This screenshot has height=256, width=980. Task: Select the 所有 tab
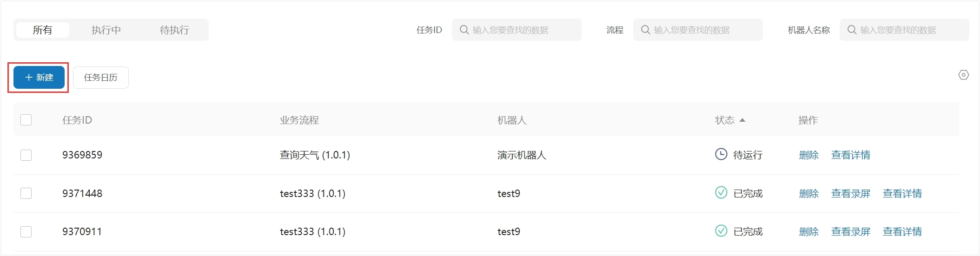42,30
